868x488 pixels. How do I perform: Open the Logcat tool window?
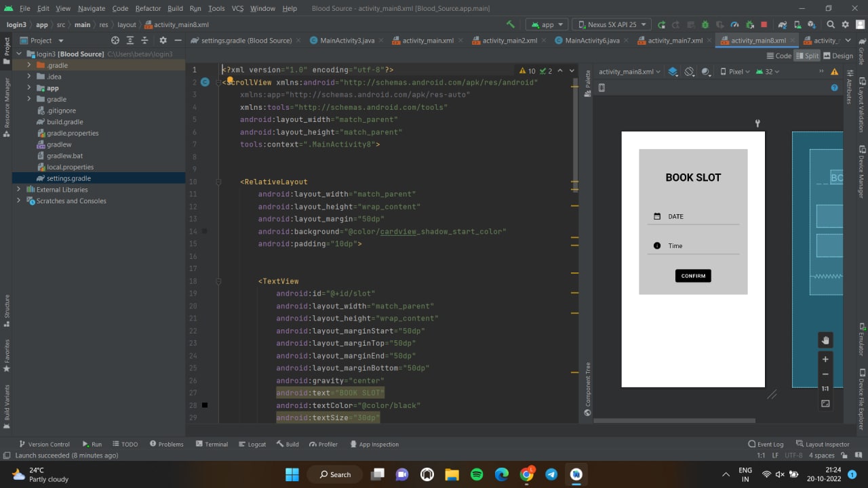coord(252,444)
